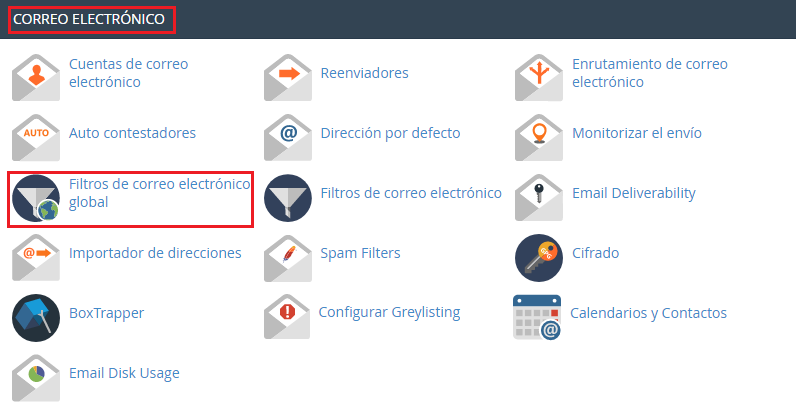Open the Configurar Greylisting text link
796x410 pixels.
pos(389,312)
